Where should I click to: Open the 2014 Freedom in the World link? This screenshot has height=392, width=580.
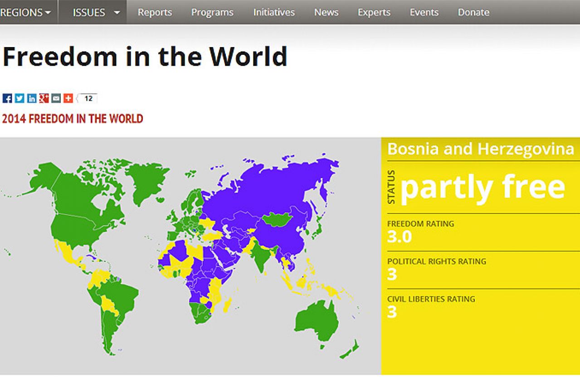coord(73,119)
